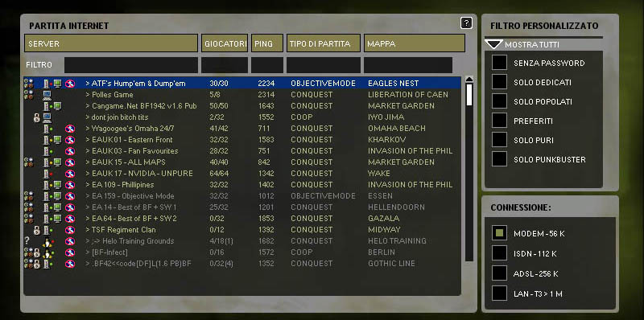Sort servers by the Ping column header

pyautogui.click(x=267, y=43)
